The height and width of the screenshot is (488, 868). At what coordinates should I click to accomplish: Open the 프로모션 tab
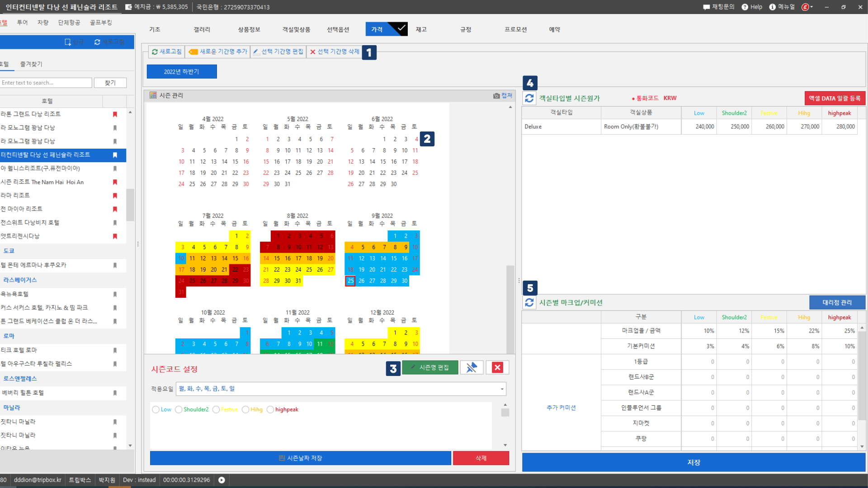[516, 29]
